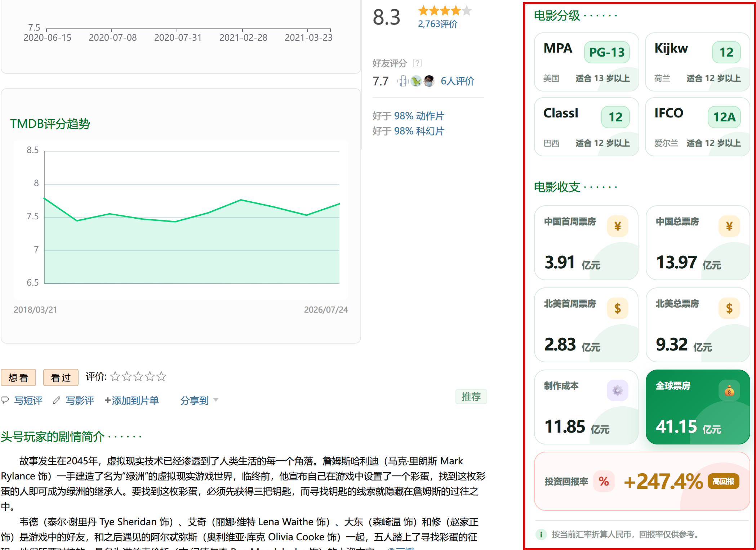Click the 头号玩家的剧情简介 heading
756x550 pixels.
click(53, 437)
